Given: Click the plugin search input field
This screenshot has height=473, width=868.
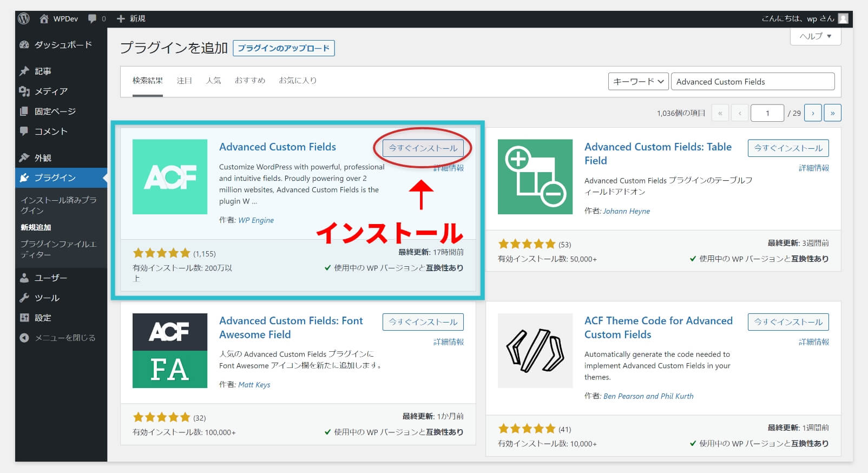Looking at the screenshot, I should tap(753, 82).
